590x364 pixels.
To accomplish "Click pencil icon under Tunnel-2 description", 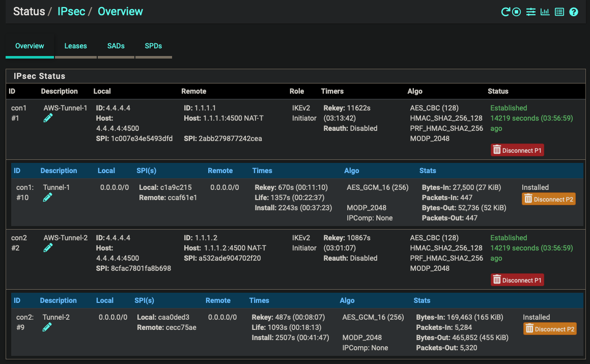I will [x=47, y=327].
